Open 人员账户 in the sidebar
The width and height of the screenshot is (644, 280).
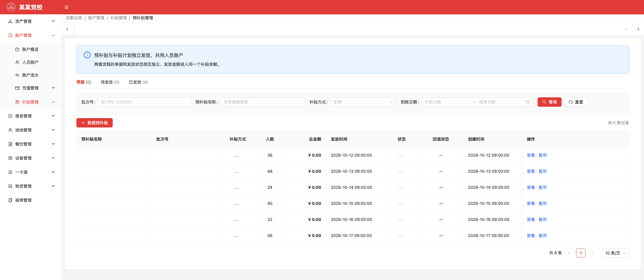point(30,62)
